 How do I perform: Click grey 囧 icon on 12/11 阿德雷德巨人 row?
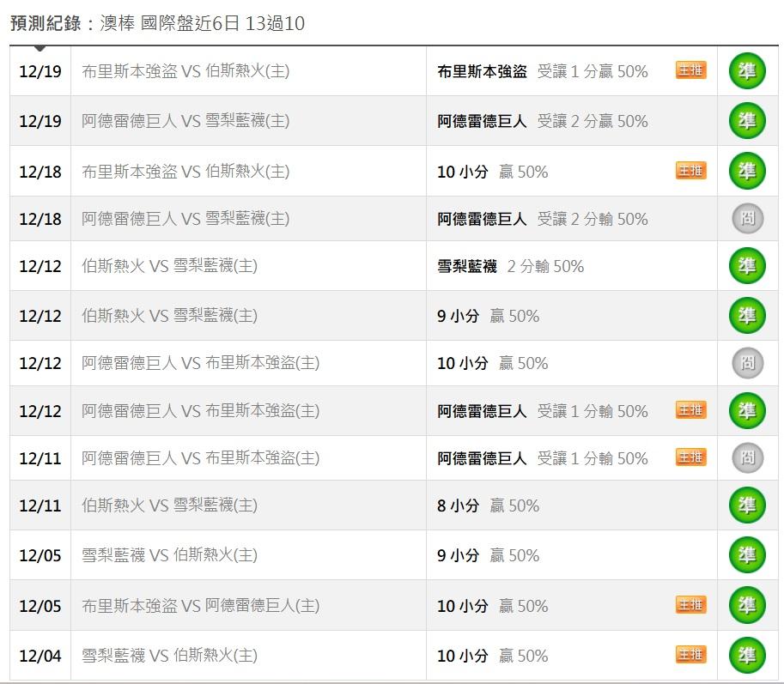pyautogui.click(x=747, y=458)
